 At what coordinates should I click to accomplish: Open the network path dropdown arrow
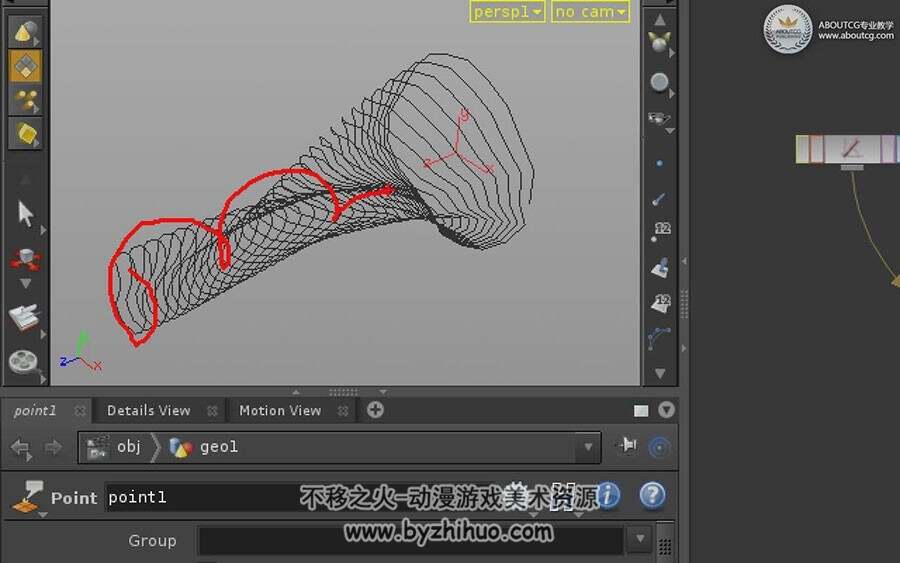(588, 447)
